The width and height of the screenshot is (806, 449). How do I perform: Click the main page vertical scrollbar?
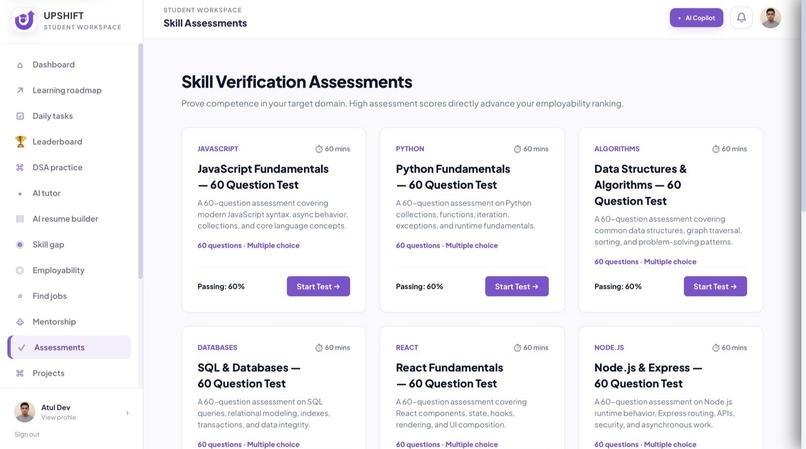pyautogui.click(x=803, y=105)
